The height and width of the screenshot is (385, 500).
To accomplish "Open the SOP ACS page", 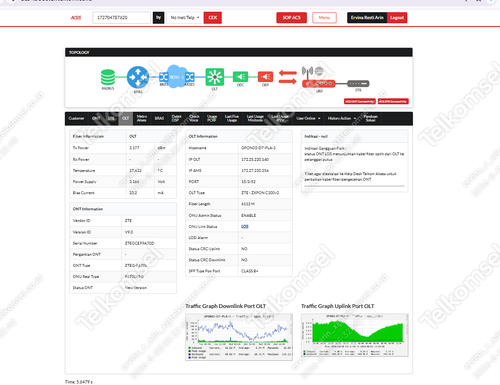I will (x=292, y=18).
